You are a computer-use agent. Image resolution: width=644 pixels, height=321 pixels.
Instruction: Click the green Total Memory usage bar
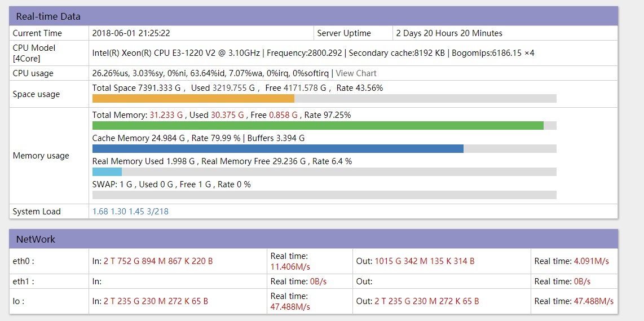317,125
